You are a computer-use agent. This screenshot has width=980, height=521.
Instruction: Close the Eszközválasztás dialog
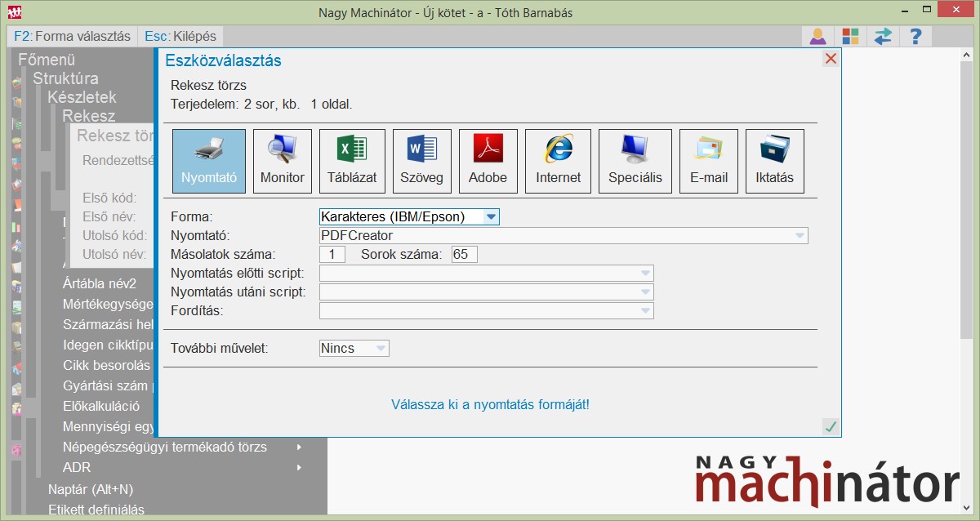click(831, 59)
